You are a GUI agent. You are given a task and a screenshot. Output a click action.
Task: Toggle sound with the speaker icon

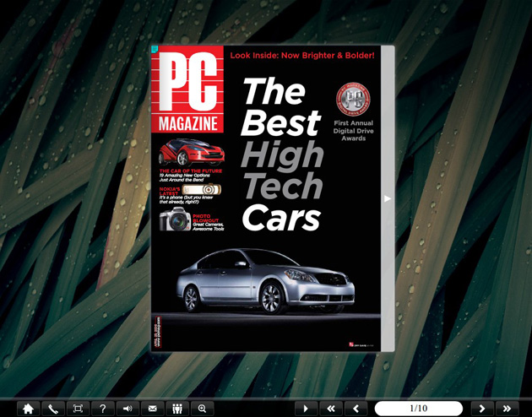point(128,409)
